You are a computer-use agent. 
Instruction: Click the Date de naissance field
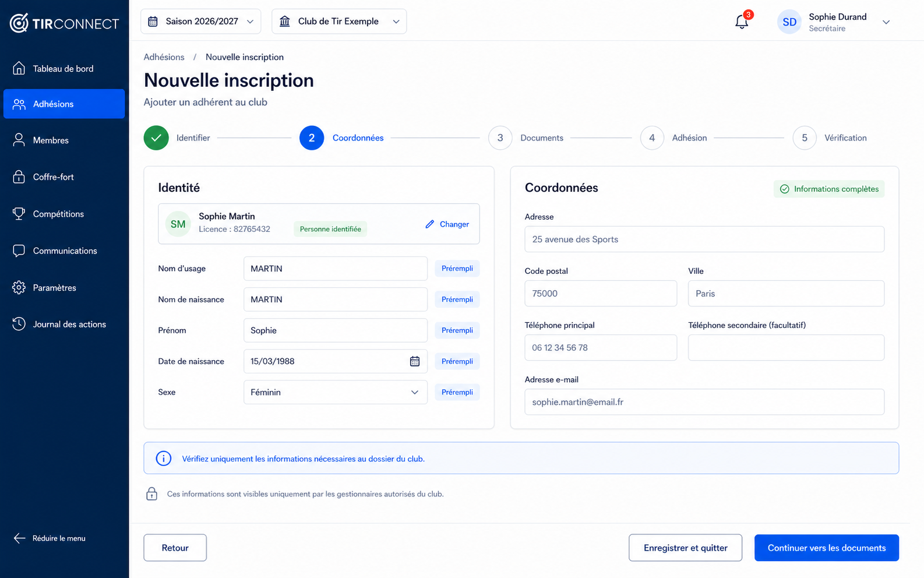tap(336, 361)
